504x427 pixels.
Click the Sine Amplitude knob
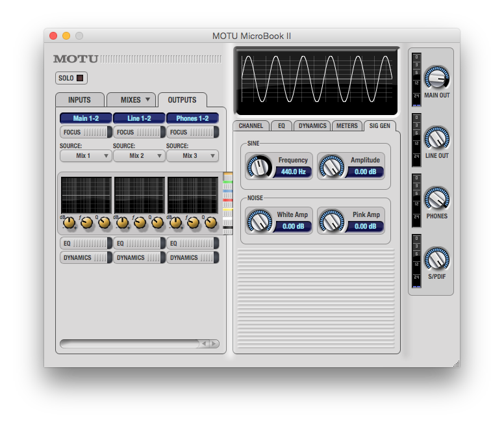(x=331, y=166)
